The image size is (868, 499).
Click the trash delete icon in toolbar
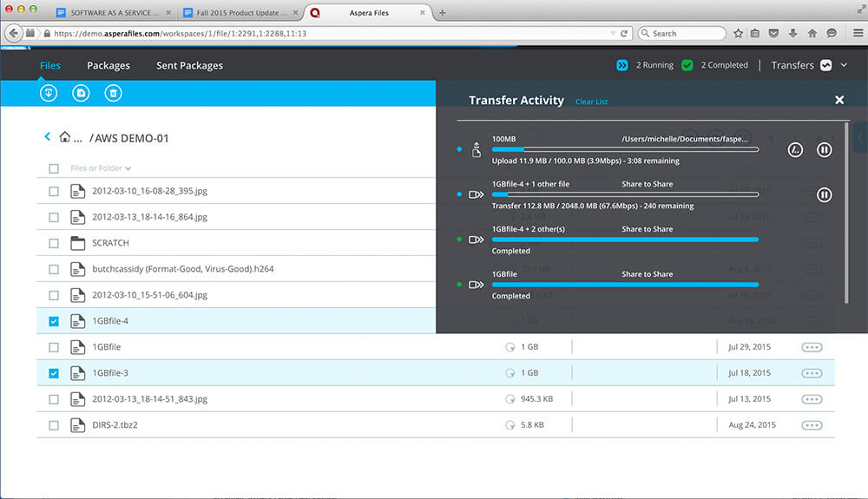112,93
